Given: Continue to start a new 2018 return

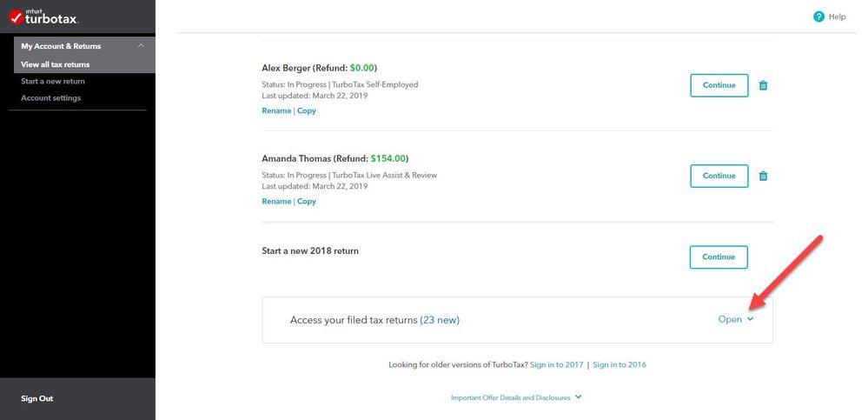Looking at the screenshot, I should pyautogui.click(x=719, y=257).
